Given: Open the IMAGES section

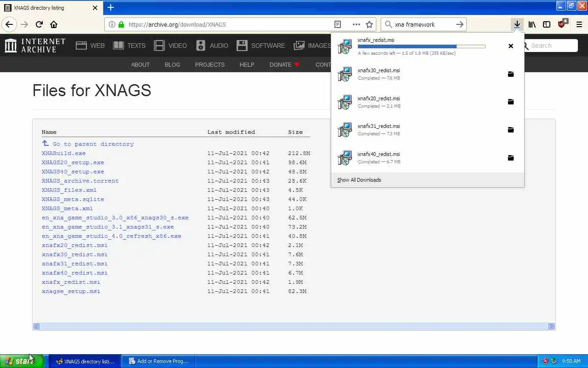Looking at the screenshot, I should click(x=312, y=46).
